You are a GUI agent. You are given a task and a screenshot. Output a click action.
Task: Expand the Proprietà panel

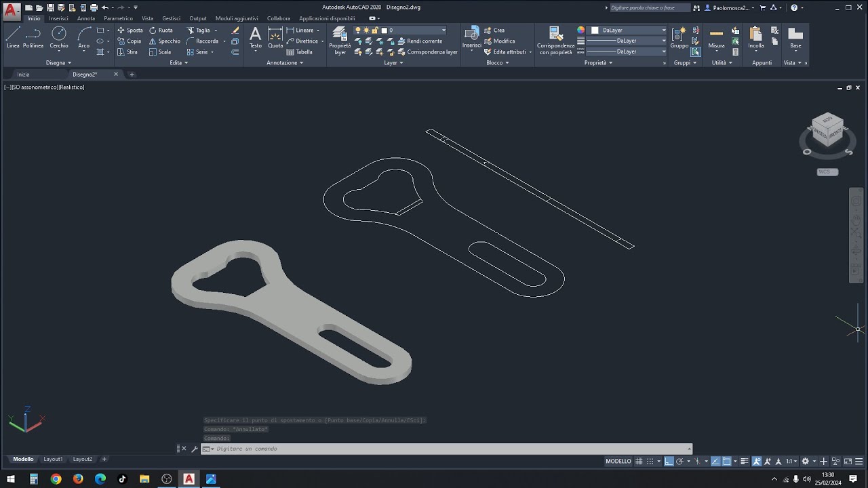coord(598,62)
